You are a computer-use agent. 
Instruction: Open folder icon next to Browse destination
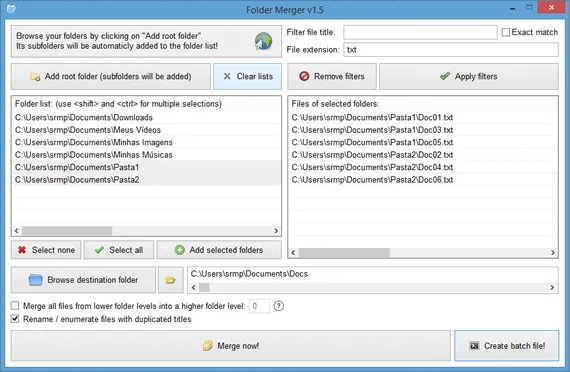(x=170, y=280)
